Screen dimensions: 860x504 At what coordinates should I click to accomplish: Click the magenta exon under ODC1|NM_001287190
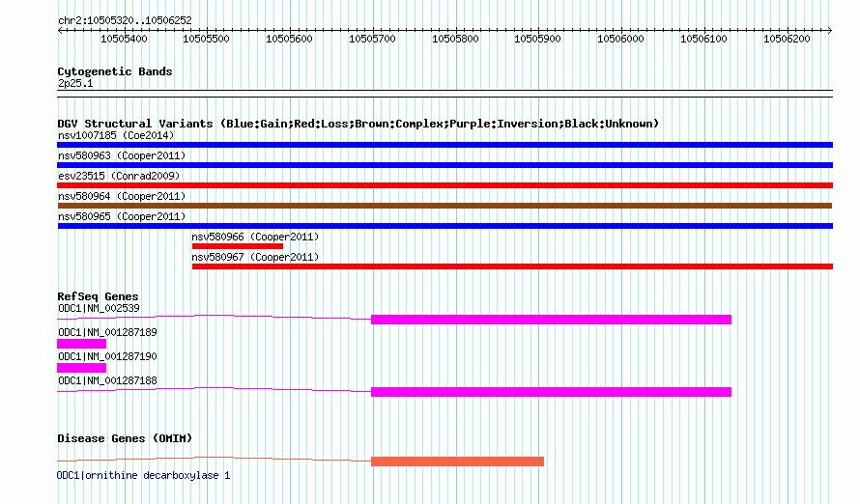(82, 368)
